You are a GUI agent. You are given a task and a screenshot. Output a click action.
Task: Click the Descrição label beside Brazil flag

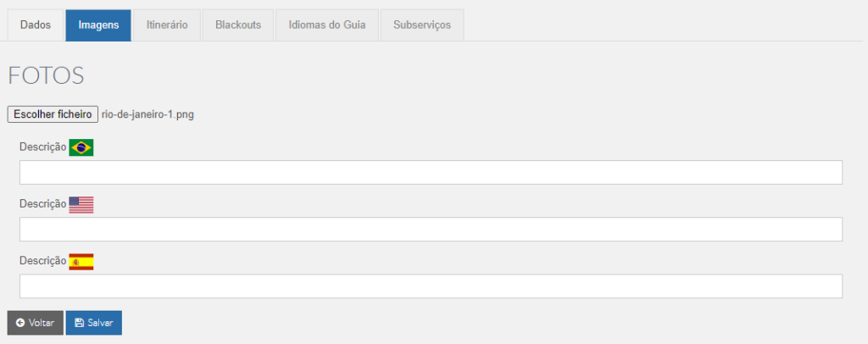click(43, 147)
